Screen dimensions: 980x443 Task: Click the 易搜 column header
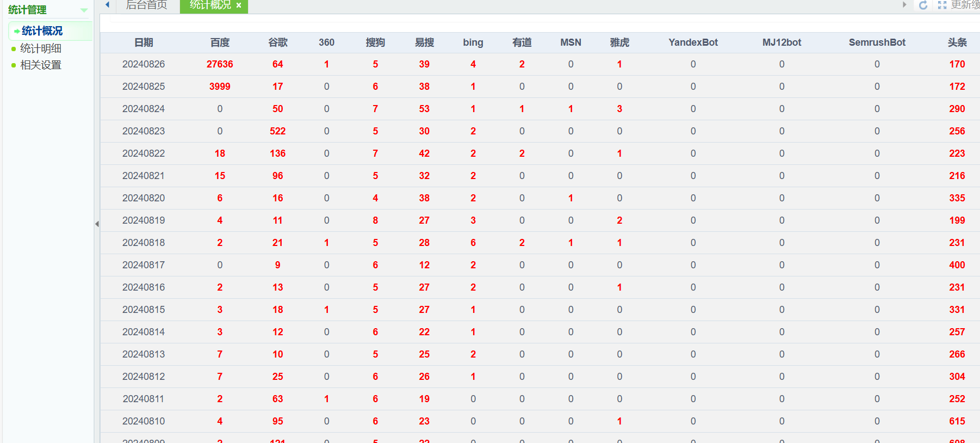click(424, 42)
